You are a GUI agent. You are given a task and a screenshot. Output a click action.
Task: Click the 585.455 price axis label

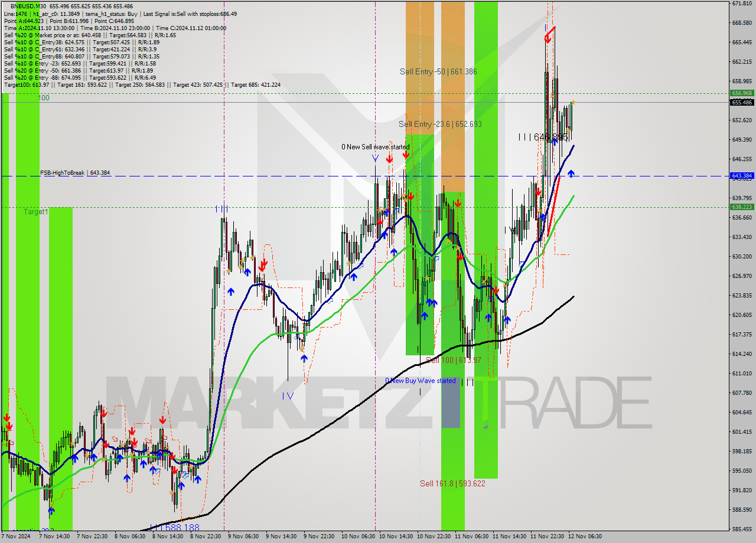pyautogui.click(x=742, y=529)
